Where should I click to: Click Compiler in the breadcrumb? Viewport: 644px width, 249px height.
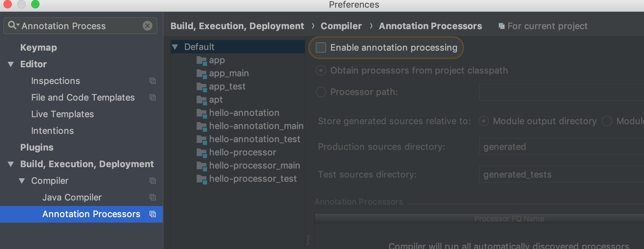pos(341,26)
